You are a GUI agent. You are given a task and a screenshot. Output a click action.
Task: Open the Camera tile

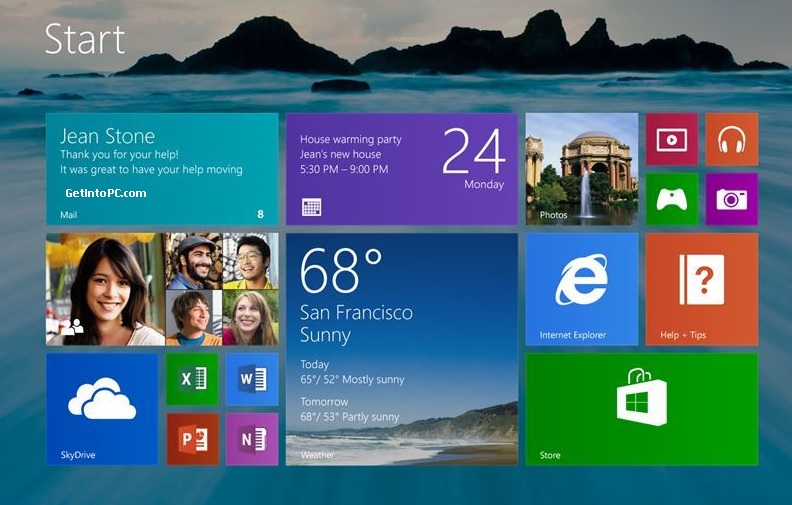[731, 199]
